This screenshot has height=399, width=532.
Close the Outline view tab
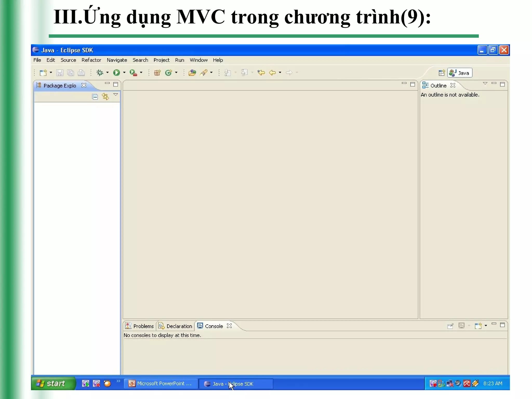tap(453, 85)
